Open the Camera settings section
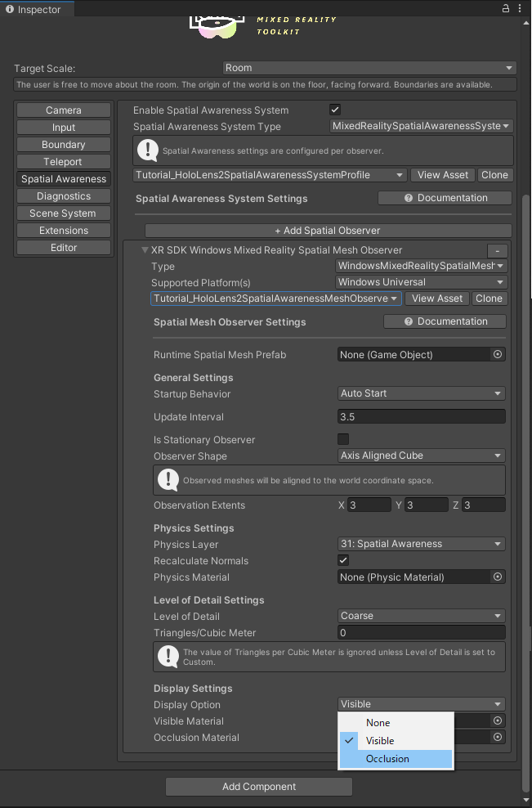Screen dimensions: 532x808 [x=64, y=110]
